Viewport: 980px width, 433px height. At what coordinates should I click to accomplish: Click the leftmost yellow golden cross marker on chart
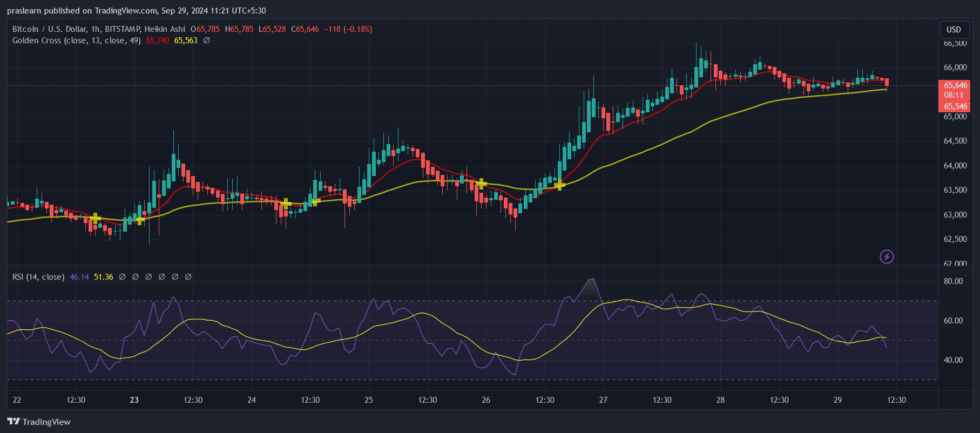(x=95, y=218)
